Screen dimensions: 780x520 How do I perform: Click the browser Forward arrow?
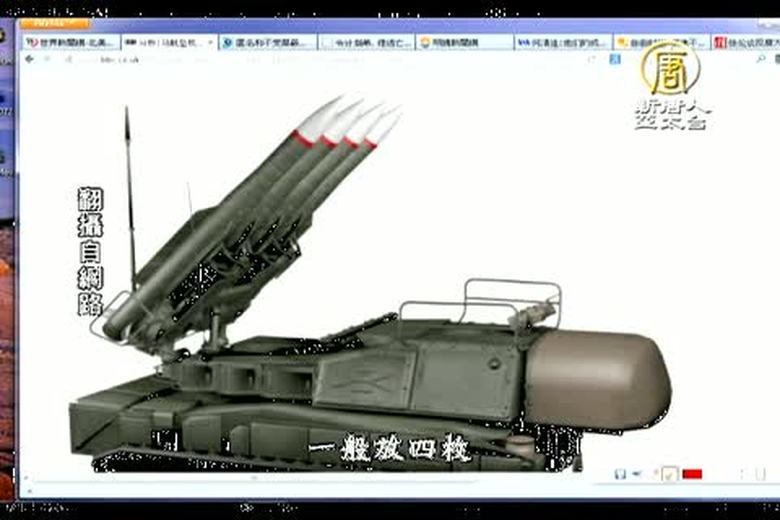(x=46, y=59)
